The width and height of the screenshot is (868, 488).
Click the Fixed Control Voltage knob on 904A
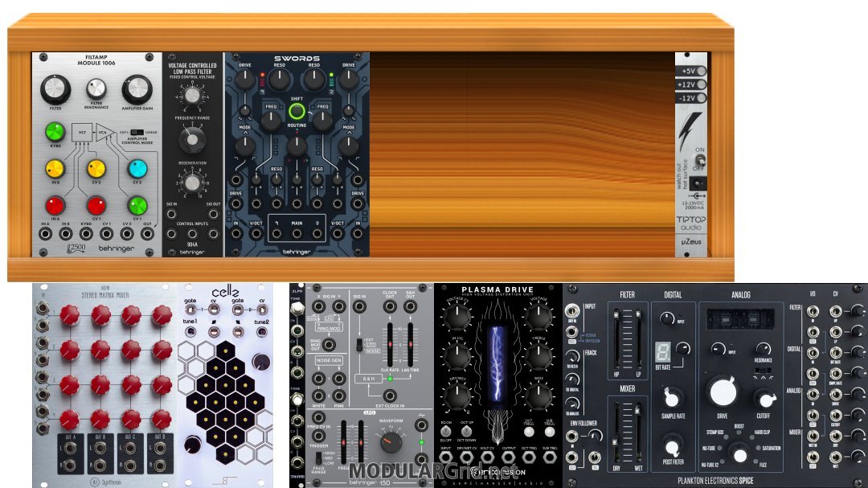coord(192,96)
